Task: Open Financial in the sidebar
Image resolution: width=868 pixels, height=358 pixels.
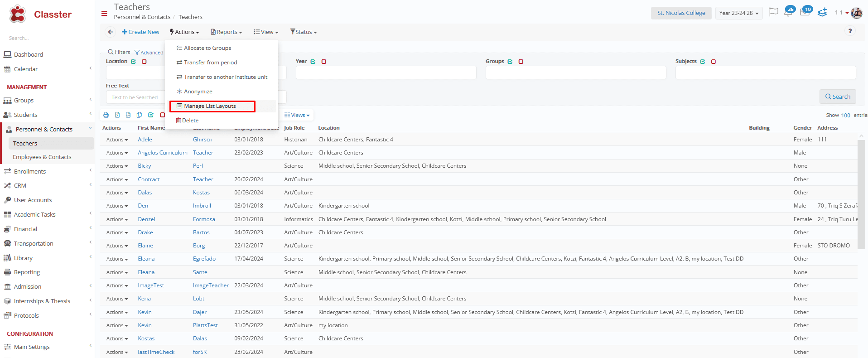Action: (25, 229)
